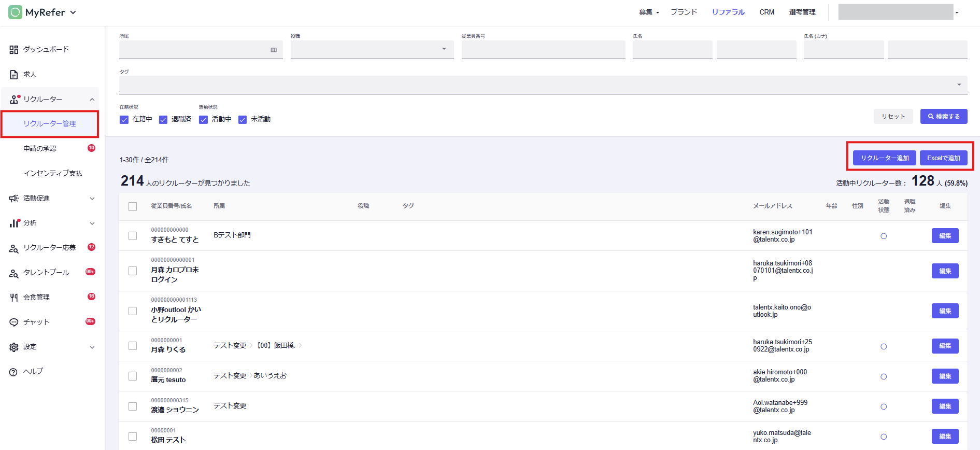Image resolution: width=980 pixels, height=450 pixels.
Task: Tick the select-all checkbox in table header
Action: (133, 206)
